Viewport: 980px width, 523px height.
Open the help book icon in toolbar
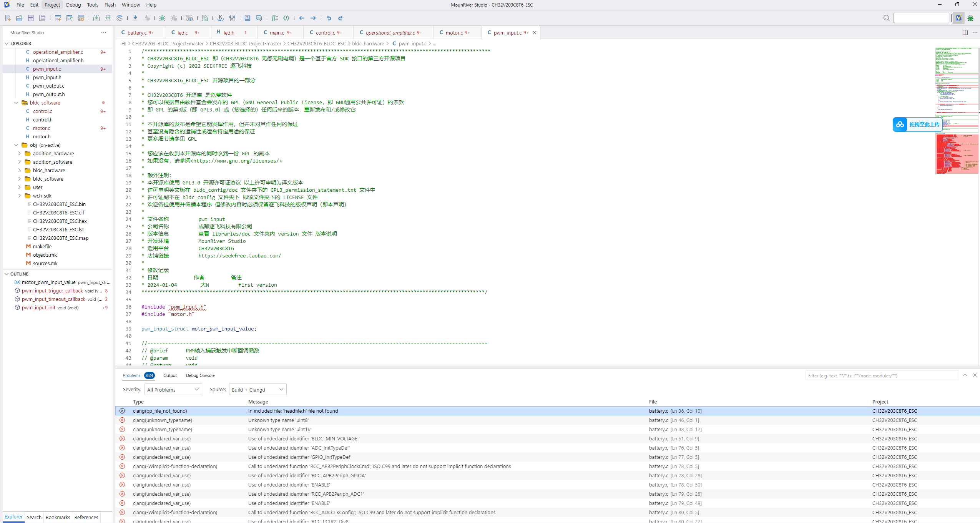pos(247,18)
